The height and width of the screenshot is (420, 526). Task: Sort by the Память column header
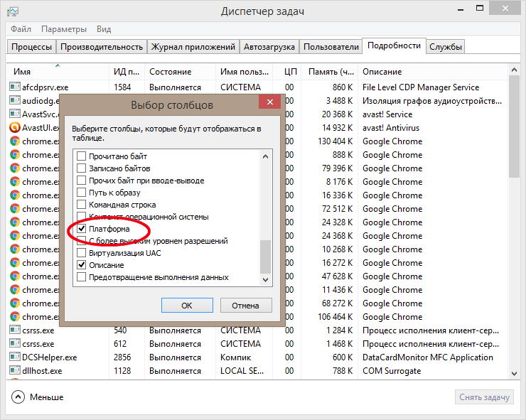pos(329,72)
